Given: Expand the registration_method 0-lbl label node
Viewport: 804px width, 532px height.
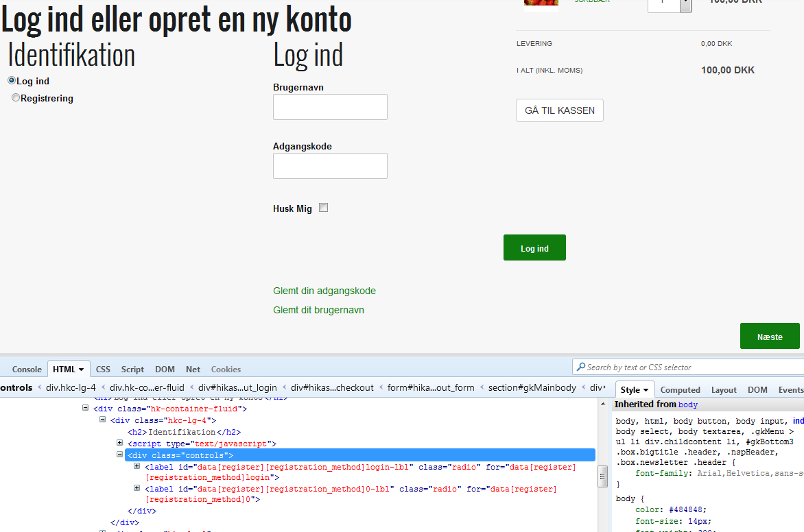Looking at the screenshot, I should (137, 488).
